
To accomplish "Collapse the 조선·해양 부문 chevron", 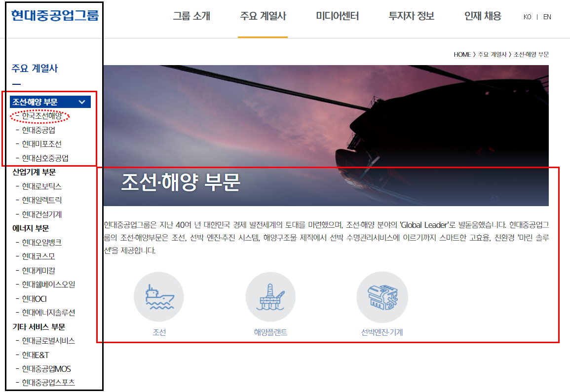I will (82, 102).
